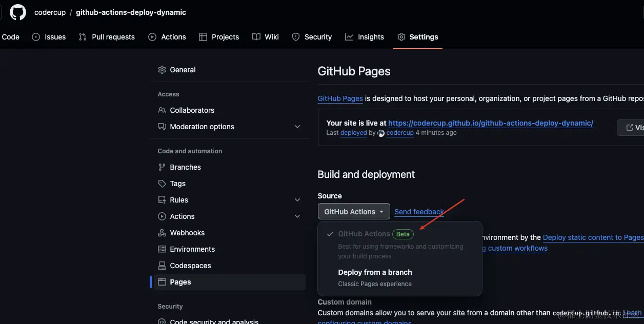Click the configuring custom domains link
Screen dimensions: 644x324
365,322
